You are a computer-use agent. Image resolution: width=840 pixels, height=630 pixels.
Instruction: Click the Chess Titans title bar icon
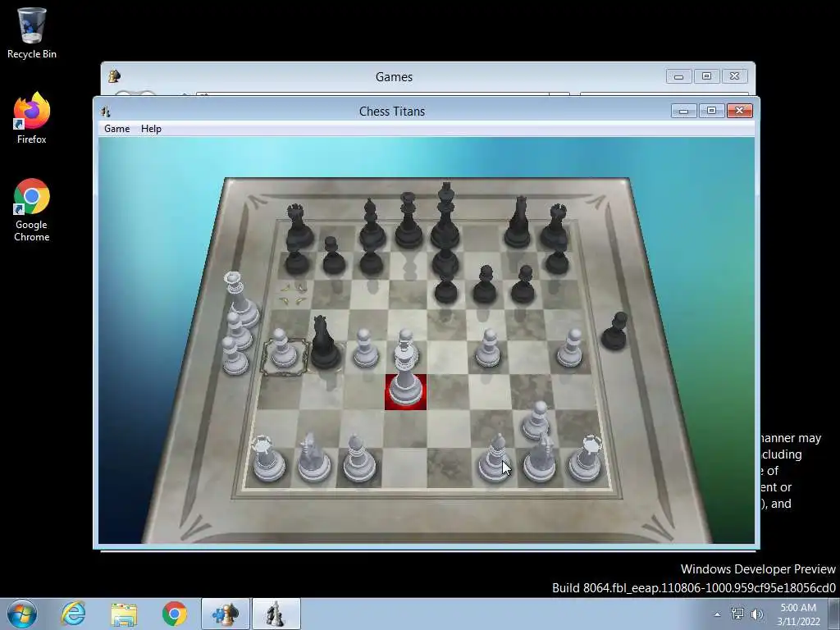(106, 112)
